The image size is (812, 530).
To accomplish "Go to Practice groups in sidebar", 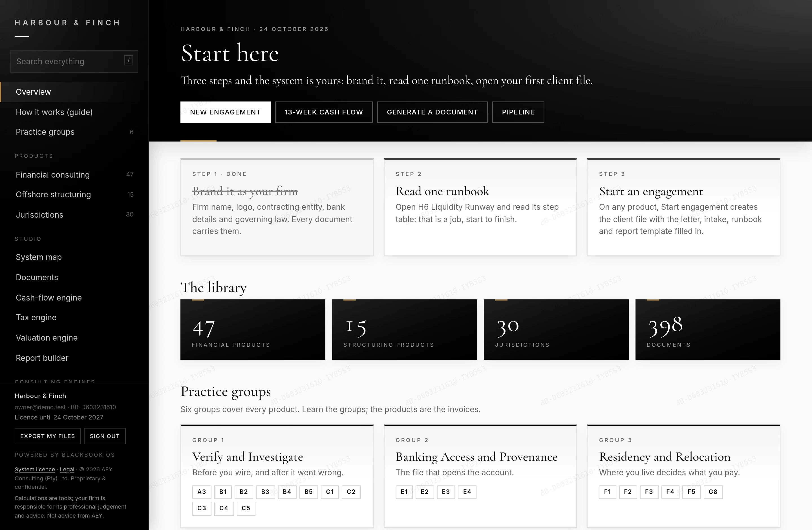I will click(x=74, y=132).
